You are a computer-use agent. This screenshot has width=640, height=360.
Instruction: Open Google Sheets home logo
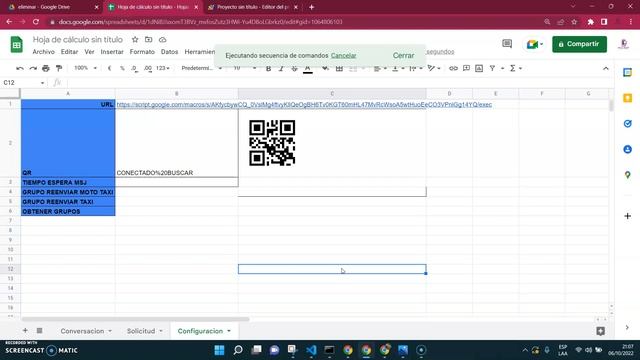tap(17, 44)
